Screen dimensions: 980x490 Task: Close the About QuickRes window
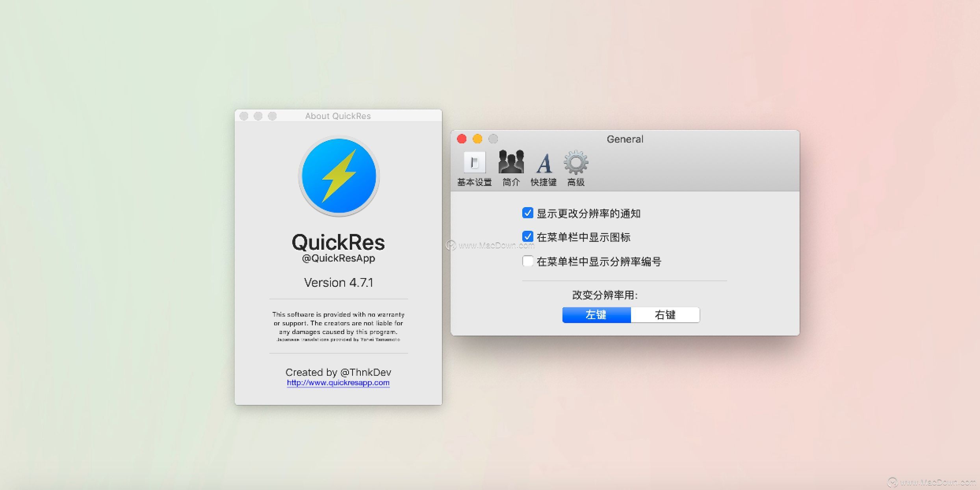point(244,116)
